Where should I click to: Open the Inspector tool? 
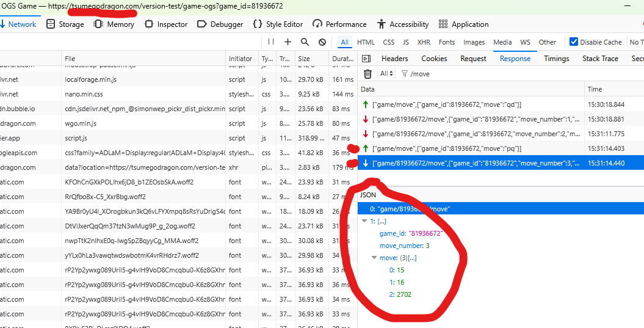coord(166,24)
